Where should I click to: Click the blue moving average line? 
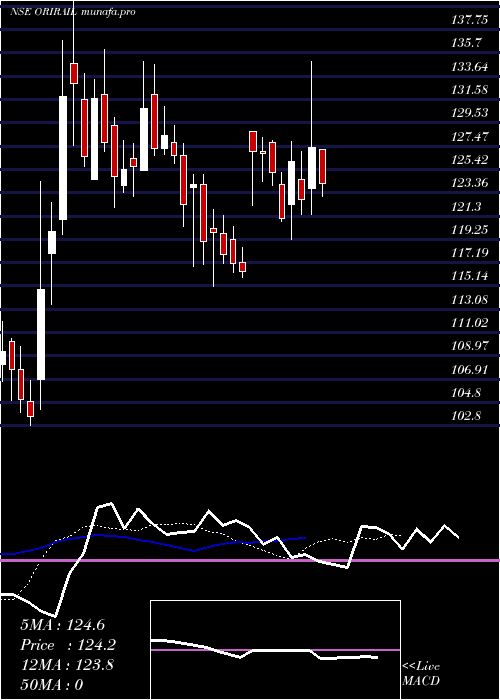[x=152, y=541]
